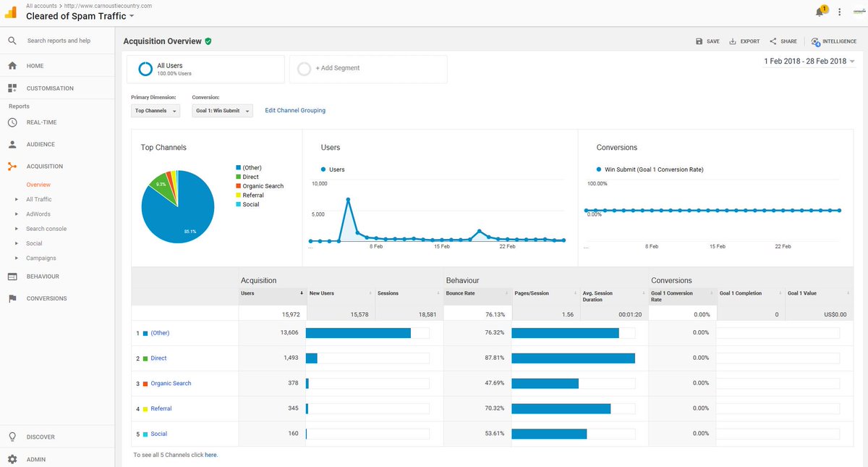Open the Direct channel link in the table
This screenshot has width=868, height=467.
click(158, 358)
